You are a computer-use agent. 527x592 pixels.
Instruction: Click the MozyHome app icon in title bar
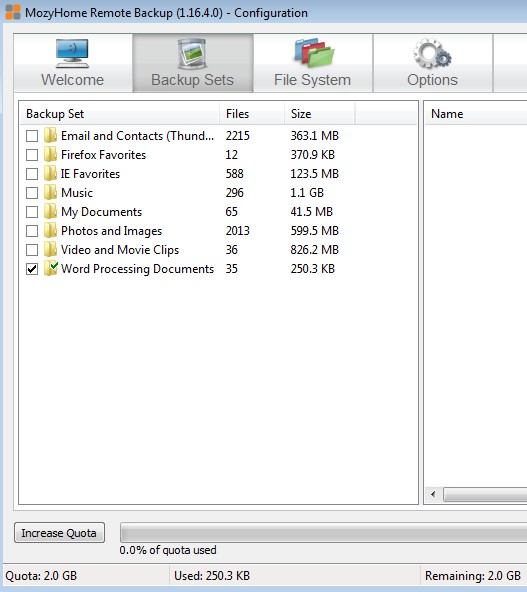click(13, 12)
